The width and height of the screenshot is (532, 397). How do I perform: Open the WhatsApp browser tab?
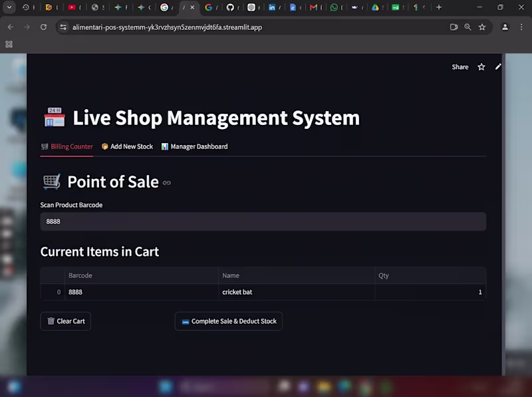pos(334,7)
